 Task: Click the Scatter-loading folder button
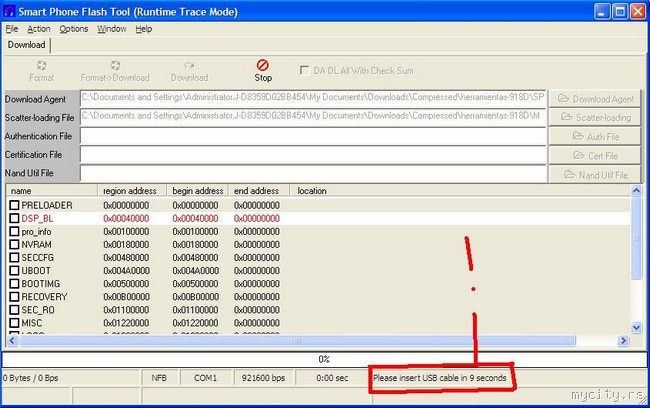tap(595, 117)
